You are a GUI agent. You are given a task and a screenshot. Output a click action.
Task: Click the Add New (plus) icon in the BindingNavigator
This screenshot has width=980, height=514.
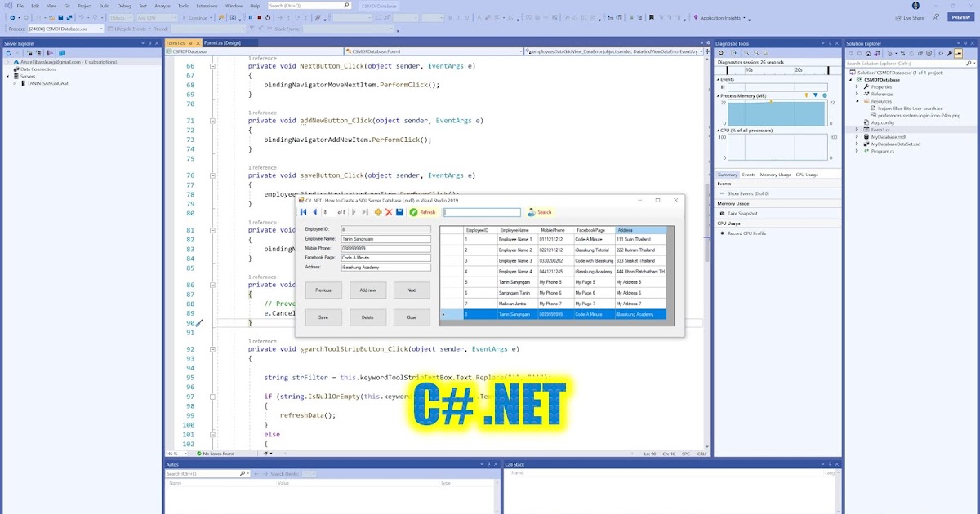pos(378,211)
